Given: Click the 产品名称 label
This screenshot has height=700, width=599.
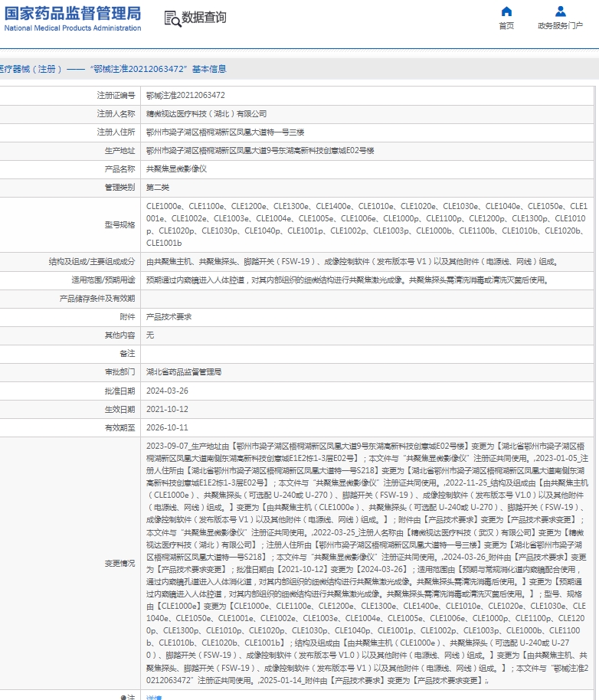Looking at the screenshot, I should (x=119, y=168).
